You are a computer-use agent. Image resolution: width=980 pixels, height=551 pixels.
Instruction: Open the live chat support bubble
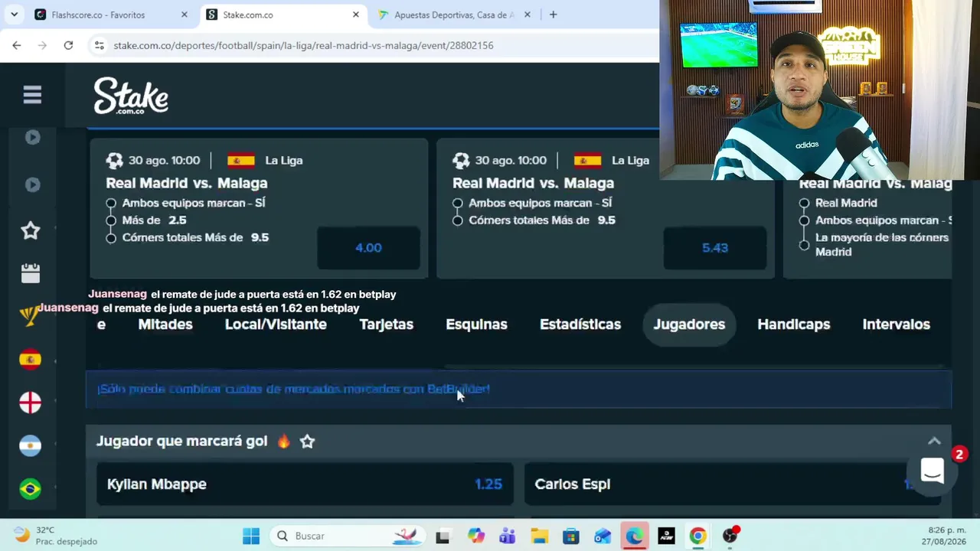(x=932, y=471)
